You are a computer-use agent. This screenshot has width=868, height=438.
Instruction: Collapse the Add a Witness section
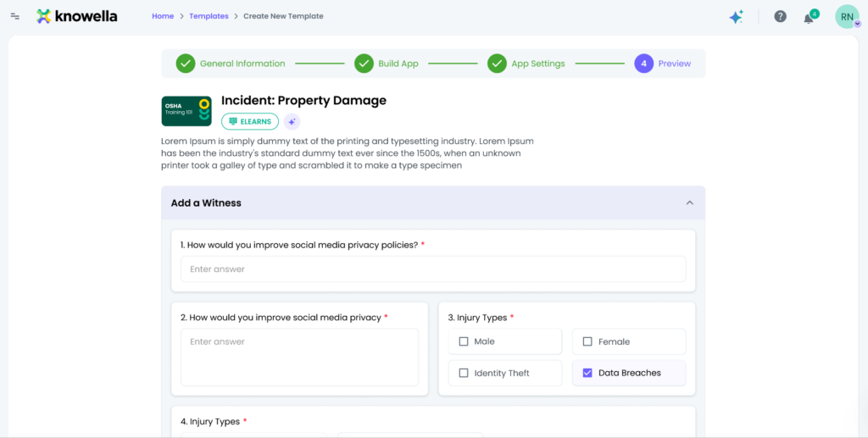click(x=689, y=203)
